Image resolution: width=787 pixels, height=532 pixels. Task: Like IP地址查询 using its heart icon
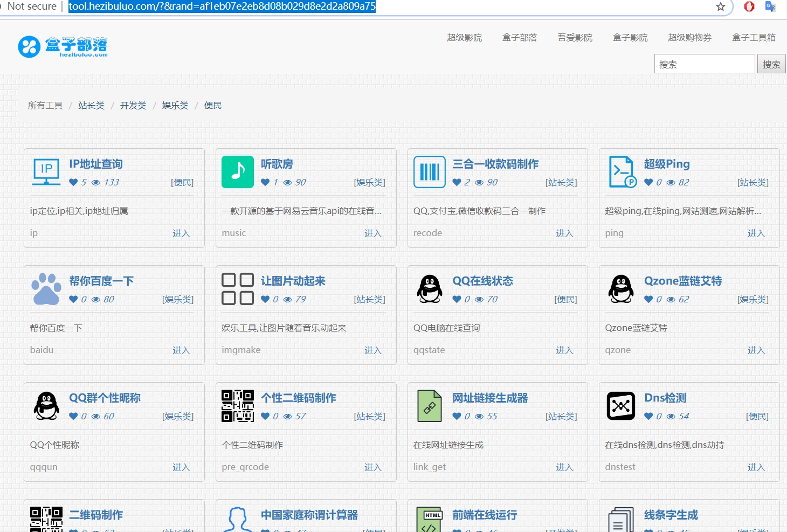point(73,182)
